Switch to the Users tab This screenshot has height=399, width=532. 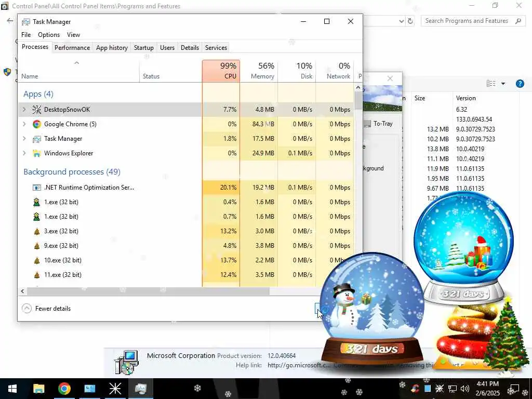pyautogui.click(x=167, y=47)
